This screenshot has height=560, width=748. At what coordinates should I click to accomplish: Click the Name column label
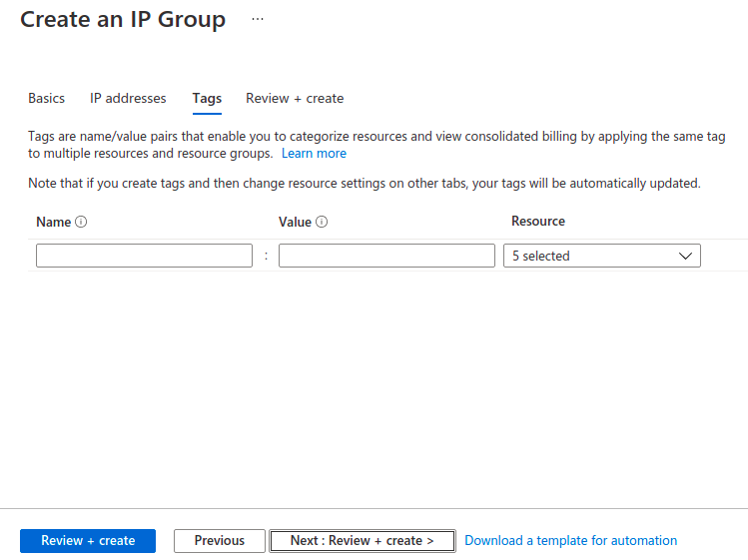pos(53,223)
